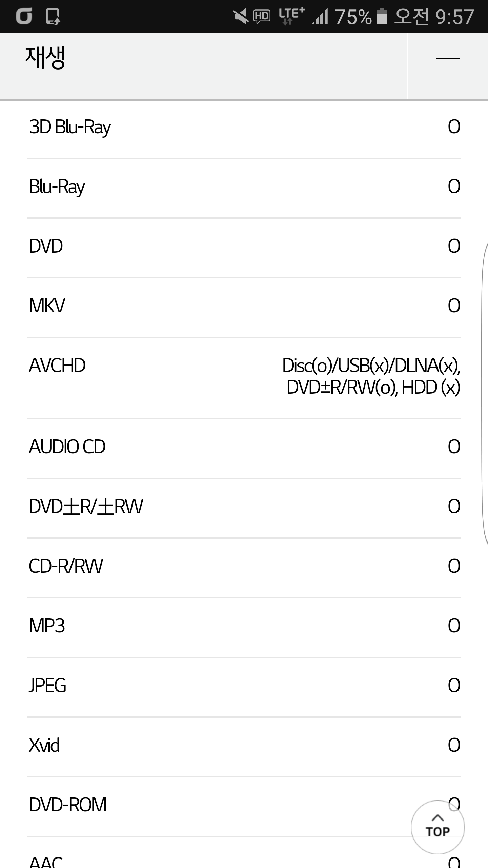Tap the AVCHD support details text
This screenshot has width=488, height=868.
tap(371, 376)
